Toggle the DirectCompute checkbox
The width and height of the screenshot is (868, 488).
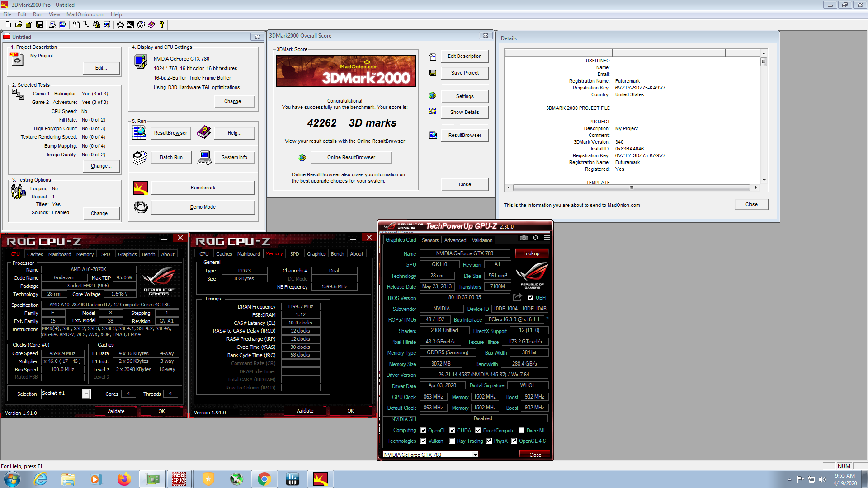(478, 431)
